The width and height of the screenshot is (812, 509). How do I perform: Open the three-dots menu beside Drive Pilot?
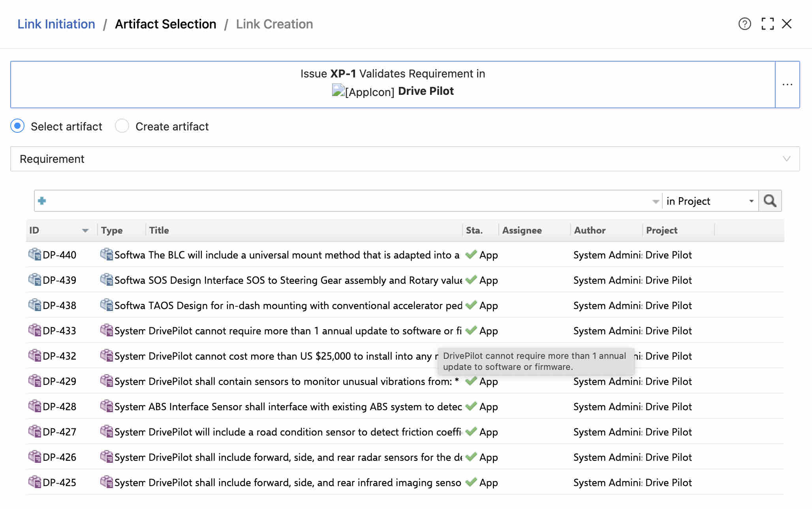788,85
